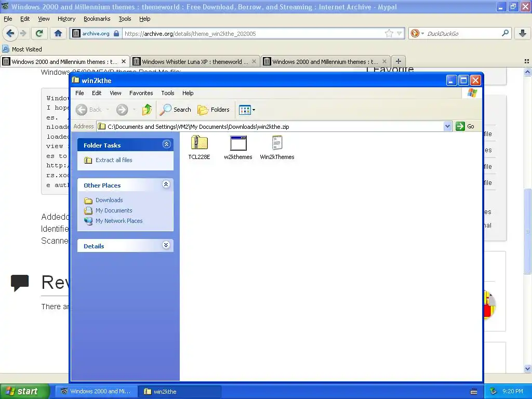Click browser scrollbar up arrow
Viewport: 532px width, 399px height.
click(527, 72)
